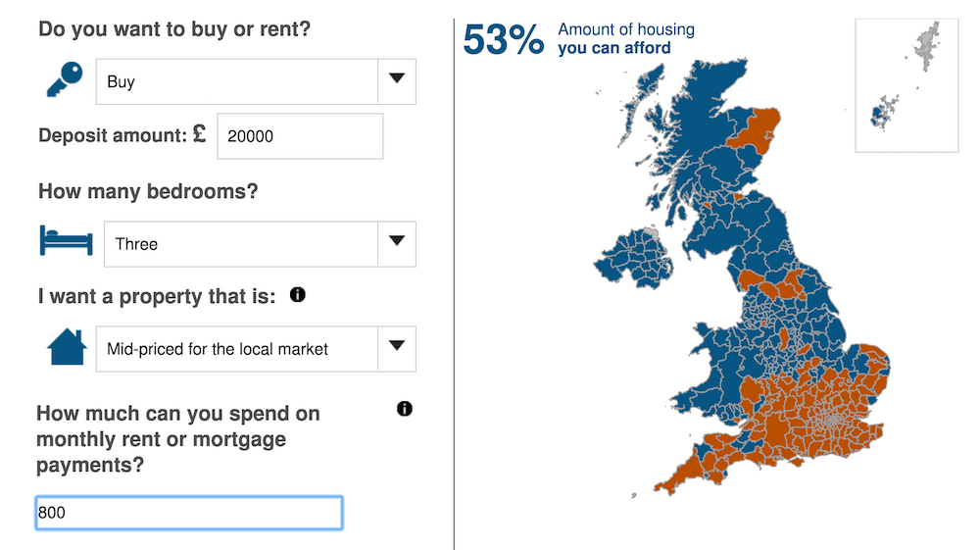
Task: Open info icon next to property question
Action: (298, 294)
